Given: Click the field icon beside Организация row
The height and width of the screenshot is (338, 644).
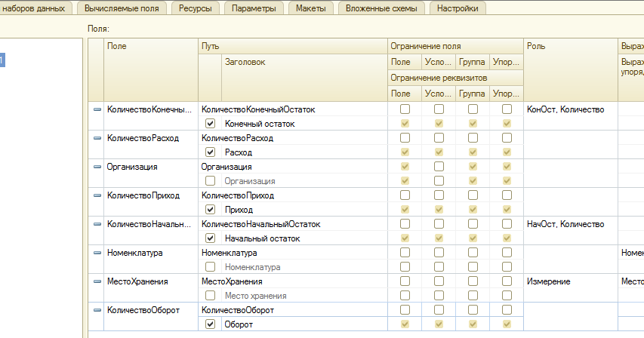Looking at the screenshot, I should [97, 167].
